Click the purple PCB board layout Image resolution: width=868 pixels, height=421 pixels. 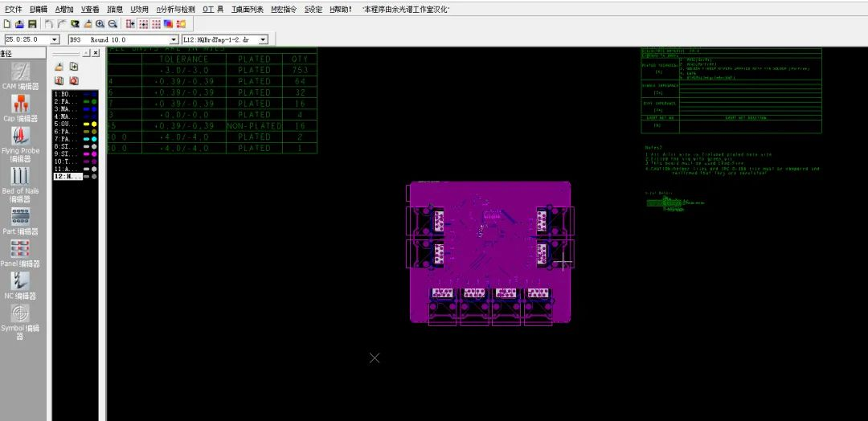pyautogui.click(x=490, y=252)
